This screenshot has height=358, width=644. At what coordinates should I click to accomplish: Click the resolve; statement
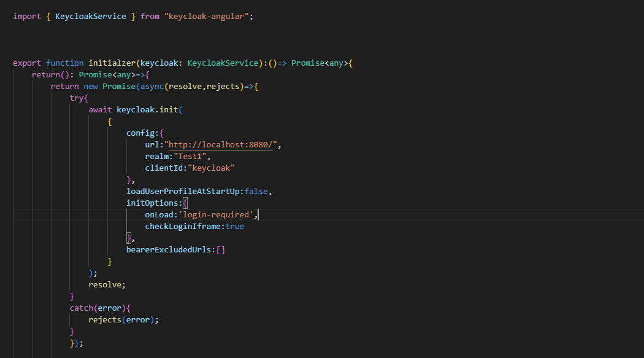pyautogui.click(x=107, y=285)
